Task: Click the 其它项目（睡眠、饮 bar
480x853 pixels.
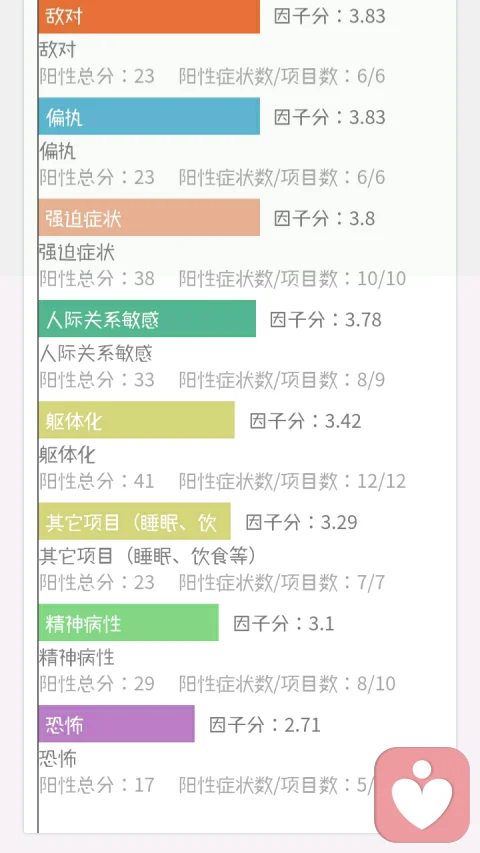Action: 134,521
